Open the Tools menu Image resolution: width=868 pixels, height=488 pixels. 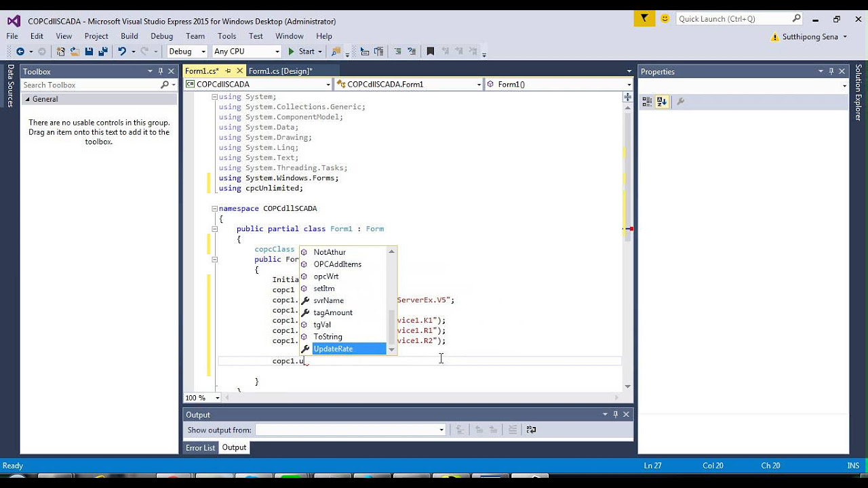click(x=226, y=36)
